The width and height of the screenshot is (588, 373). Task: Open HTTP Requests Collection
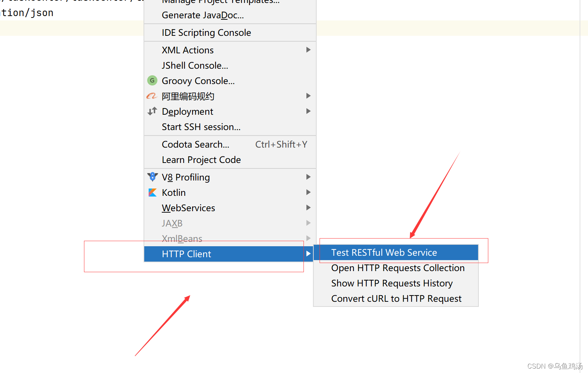(x=396, y=268)
